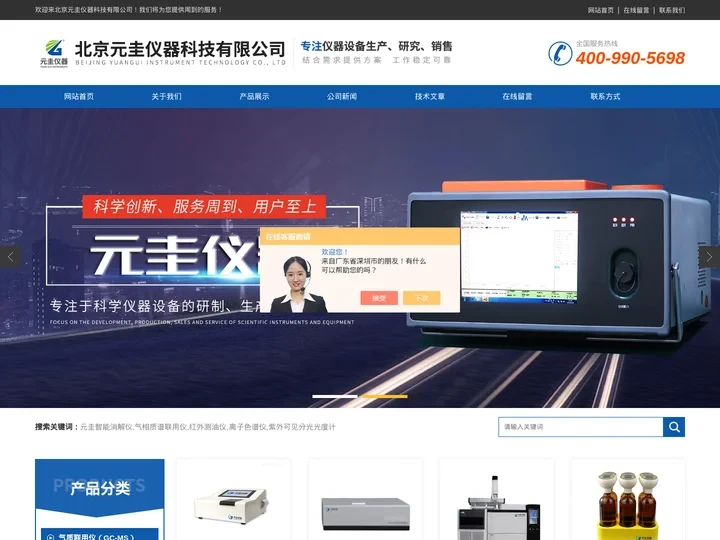Go to next banner slide arrow

[709, 257]
